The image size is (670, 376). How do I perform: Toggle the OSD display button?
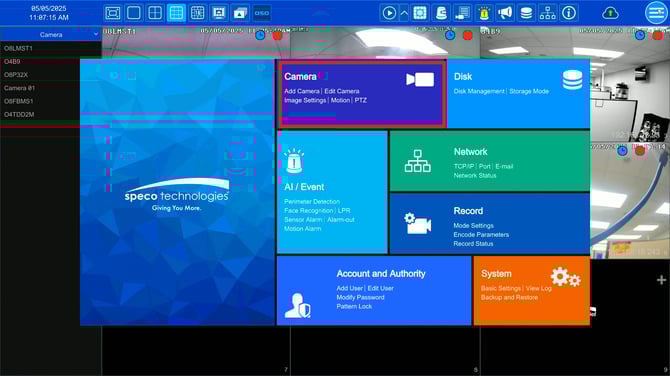point(262,13)
